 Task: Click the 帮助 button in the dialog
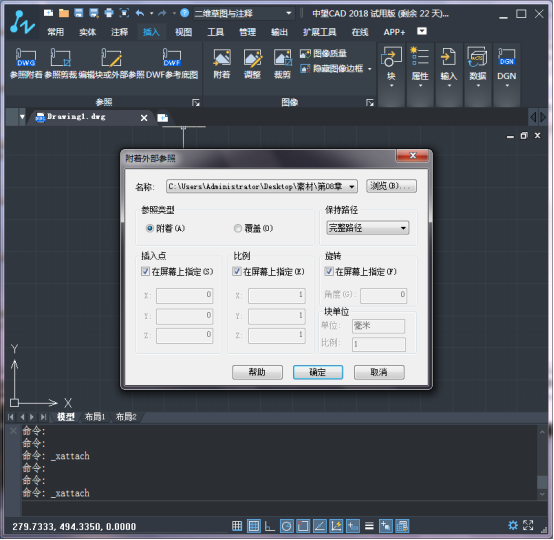click(257, 372)
